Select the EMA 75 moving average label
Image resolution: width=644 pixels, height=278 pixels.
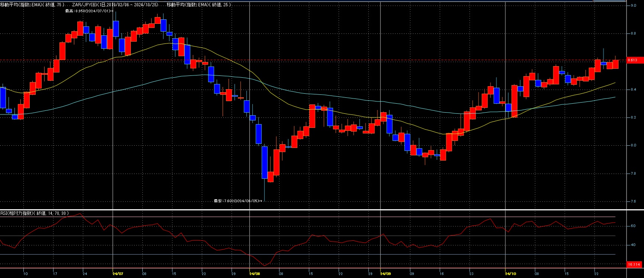click(32, 5)
